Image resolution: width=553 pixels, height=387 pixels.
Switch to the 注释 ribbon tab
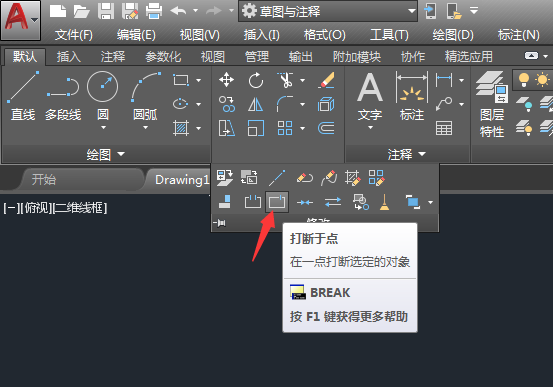point(113,56)
